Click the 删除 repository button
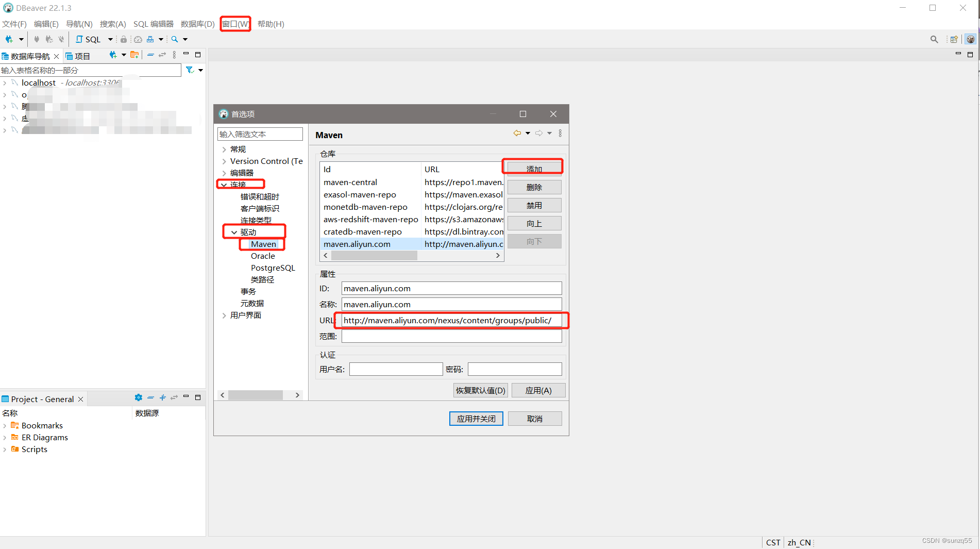 pos(534,187)
